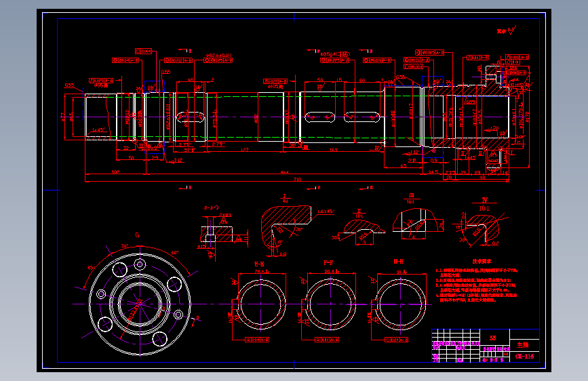Select the material number '55' in title block
This screenshot has height=381, width=588.
(x=493, y=338)
